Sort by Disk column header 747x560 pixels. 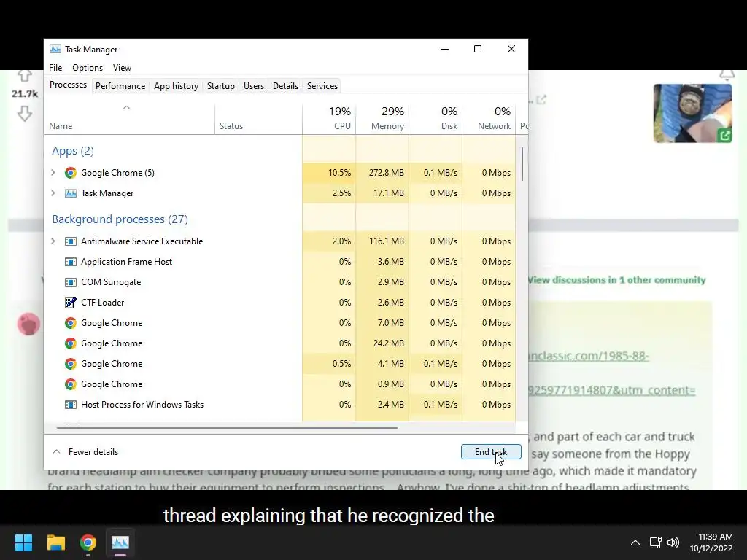pyautogui.click(x=436, y=118)
